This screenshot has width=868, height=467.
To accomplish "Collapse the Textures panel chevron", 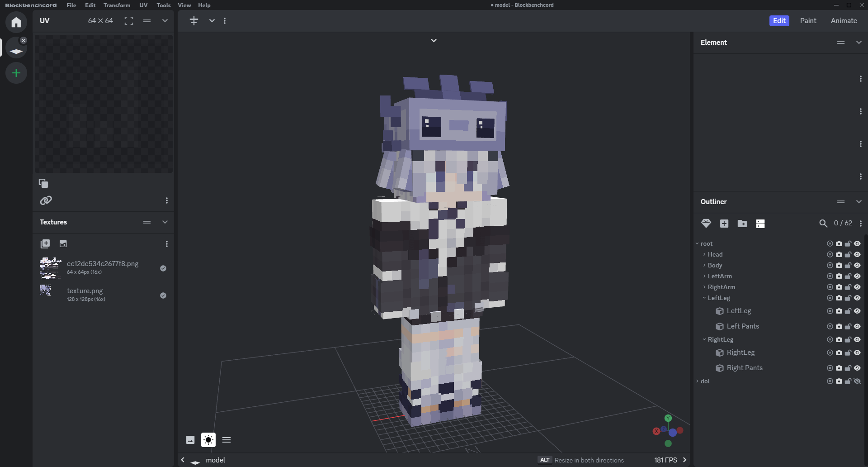I will [x=165, y=222].
